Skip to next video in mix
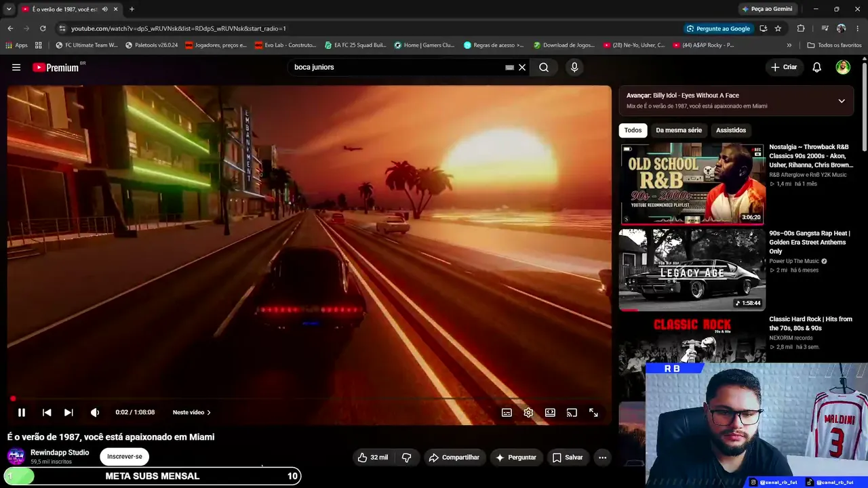 pyautogui.click(x=68, y=412)
